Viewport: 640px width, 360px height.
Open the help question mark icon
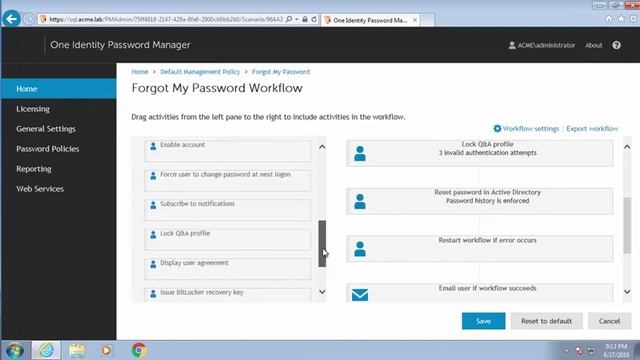(616, 45)
